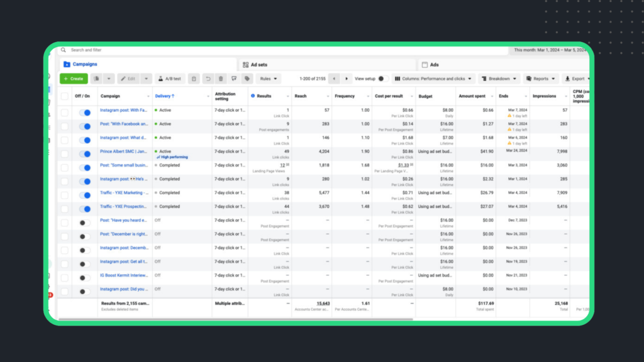Viewport: 644px width, 362px height.
Task: Expand the Breakdown dropdown
Action: pyautogui.click(x=499, y=79)
